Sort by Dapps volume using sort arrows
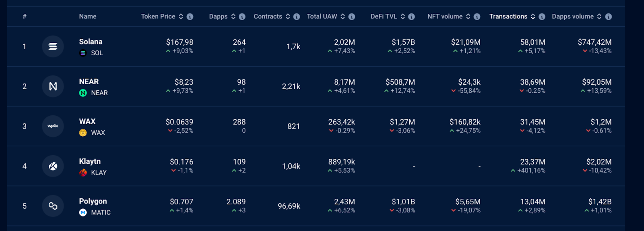The height and width of the screenshot is (231, 644). click(599, 17)
